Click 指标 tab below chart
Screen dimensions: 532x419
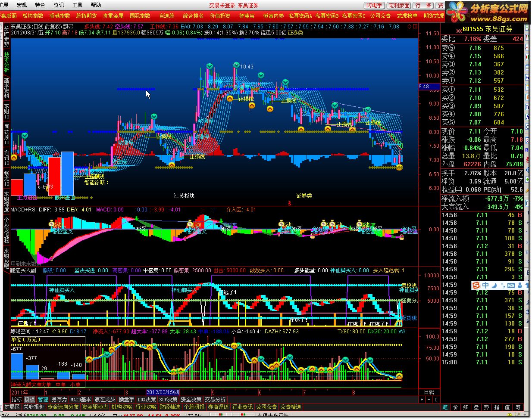point(16,400)
